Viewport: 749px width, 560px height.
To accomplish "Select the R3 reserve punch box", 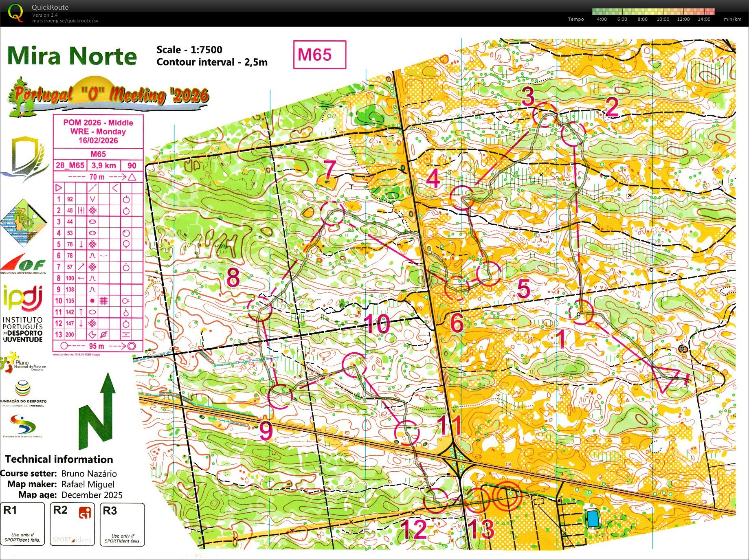I will pos(123,524).
